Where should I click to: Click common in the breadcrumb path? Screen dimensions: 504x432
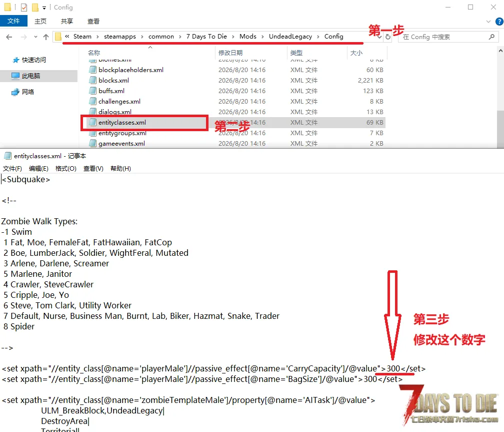pos(161,37)
